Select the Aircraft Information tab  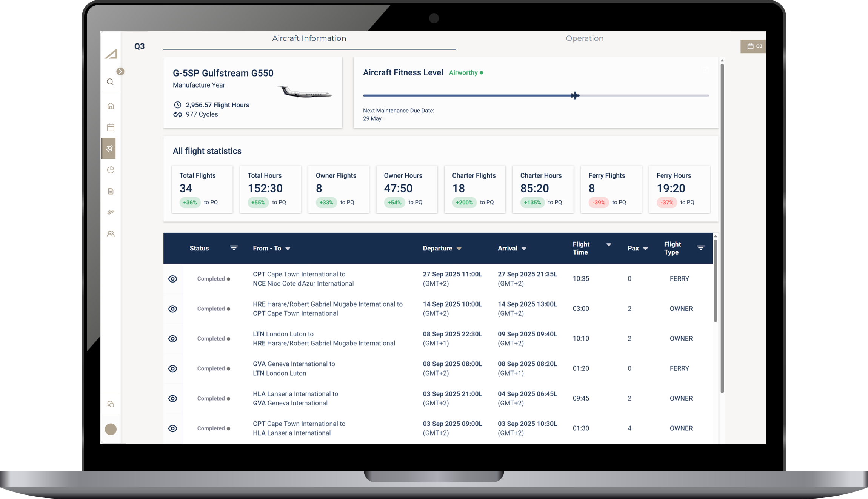(309, 38)
